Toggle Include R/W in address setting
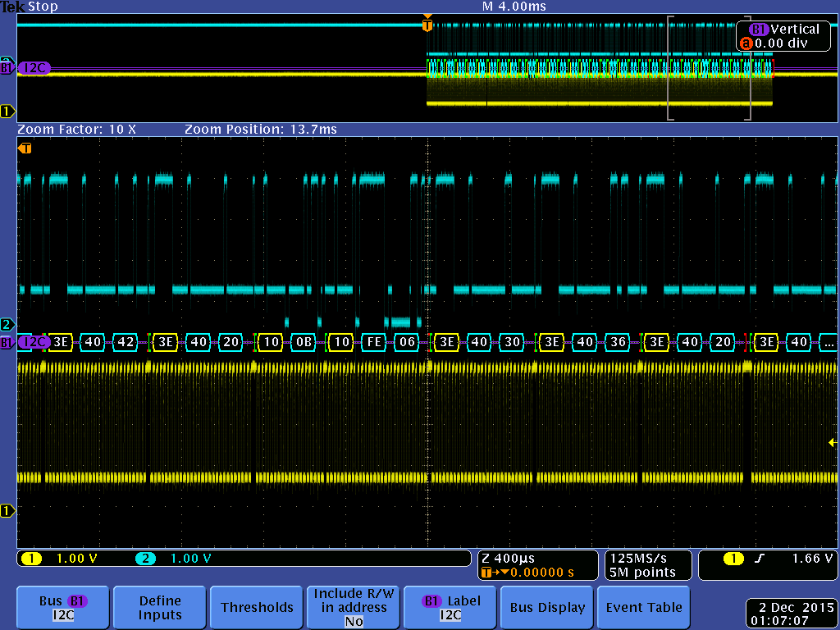Image resolution: width=840 pixels, height=630 pixels. pyautogui.click(x=353, y=608)
